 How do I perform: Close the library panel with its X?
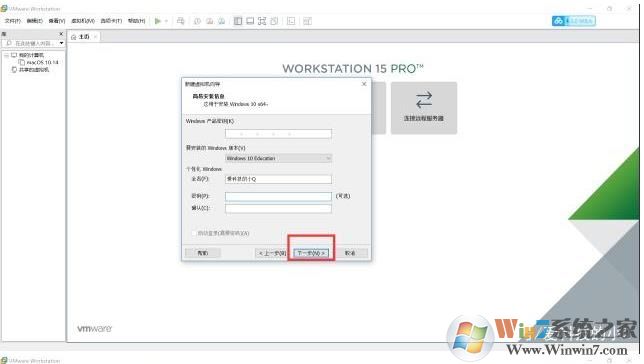(x=61, y=34)
